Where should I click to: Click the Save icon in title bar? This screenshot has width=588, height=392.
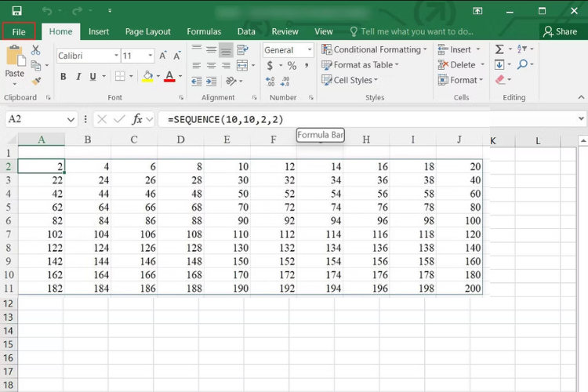[16, 11]
